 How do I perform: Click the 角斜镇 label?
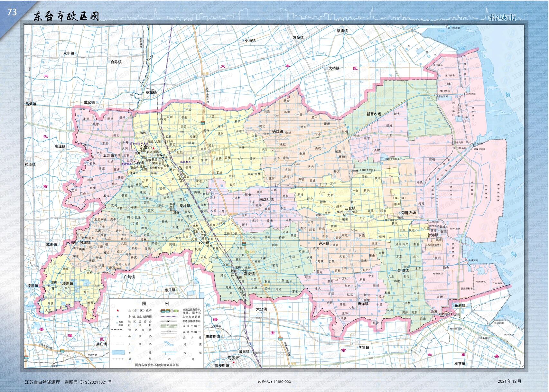pyautogui.click(x=460, y=306)
